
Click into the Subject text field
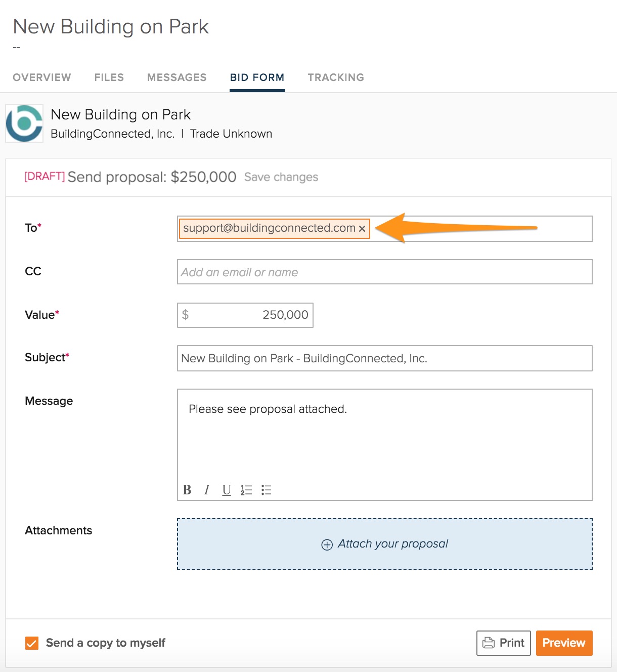(x=384, y=358)
